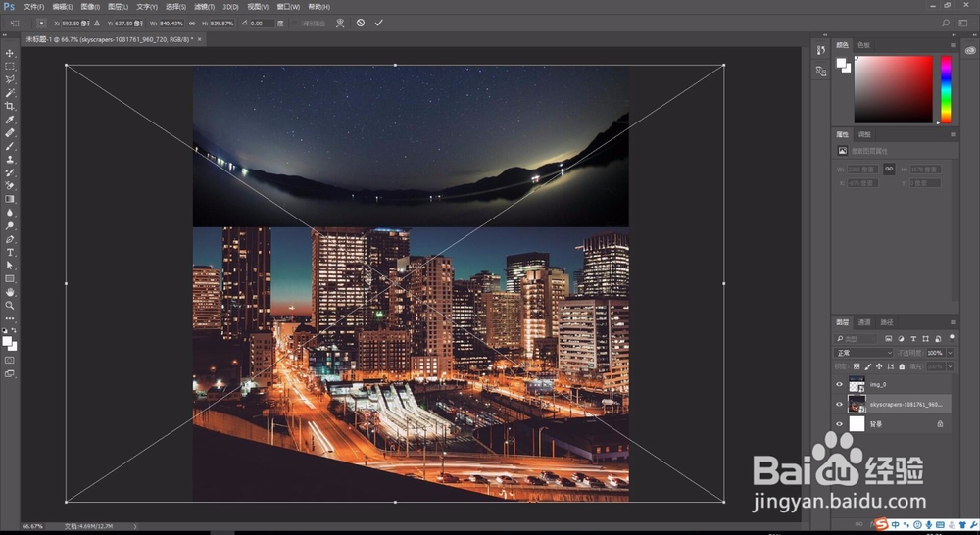This screenshot has height=535, width=980.
Task: Open the blend mode 正常 dropdown
Action: 863,353
